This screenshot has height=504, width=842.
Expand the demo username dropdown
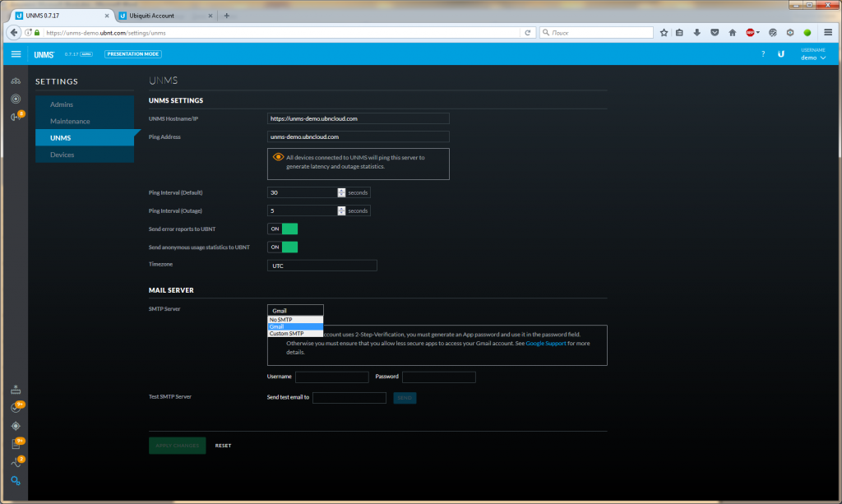[812, 58]
